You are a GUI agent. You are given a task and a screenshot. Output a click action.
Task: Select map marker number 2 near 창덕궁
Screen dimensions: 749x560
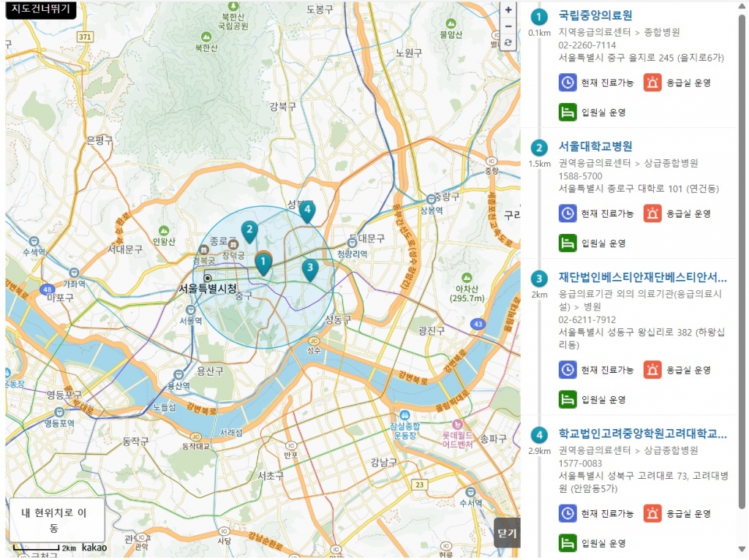tap(250, 231)
